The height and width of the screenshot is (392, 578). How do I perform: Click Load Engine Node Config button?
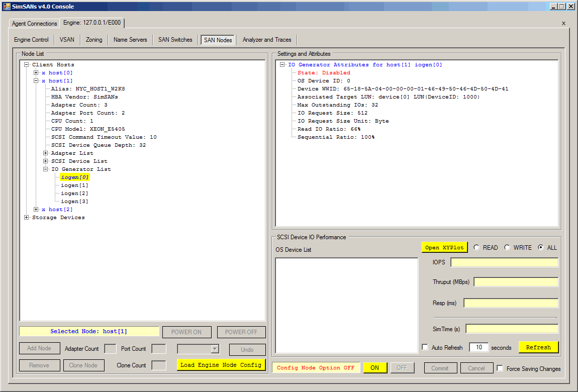(x=221, y=365)
